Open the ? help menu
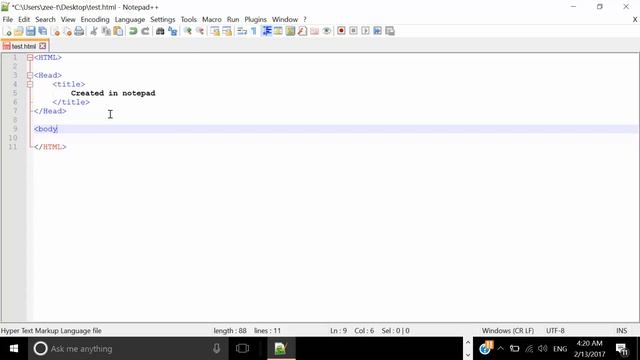This screenshot has width=640, height=360. [304, 20]
